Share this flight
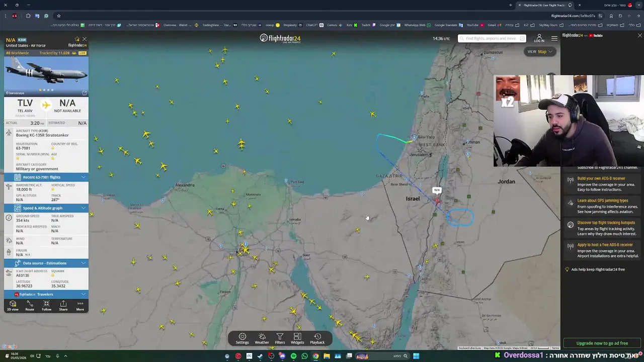The image size is (644, 362). [x=63, y=306]
